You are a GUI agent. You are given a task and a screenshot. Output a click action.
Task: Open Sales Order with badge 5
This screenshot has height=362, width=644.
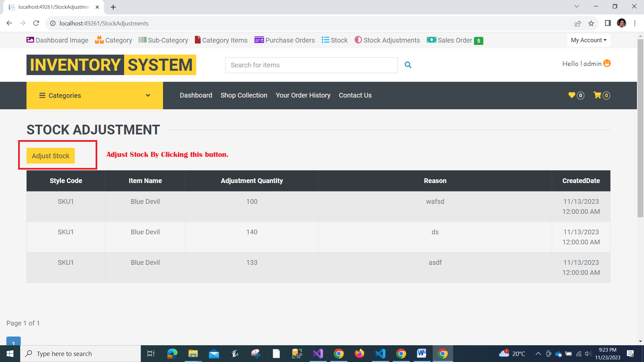pyautogui.click(x=454, y=40)
